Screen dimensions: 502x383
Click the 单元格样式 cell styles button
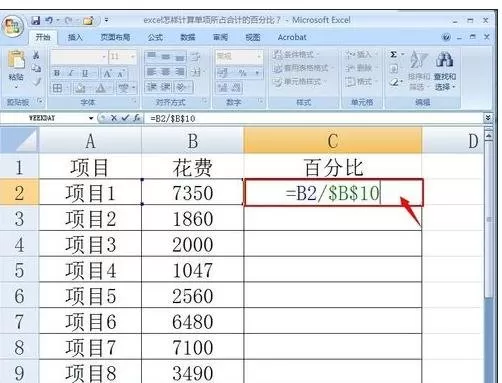(300, 82)
